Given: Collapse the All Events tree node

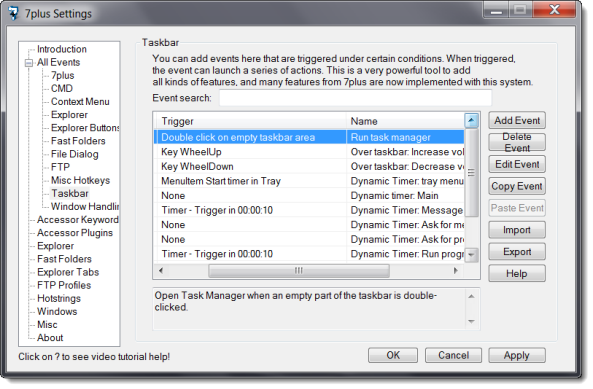Looking at the screenshot, I should coord(29,63).
